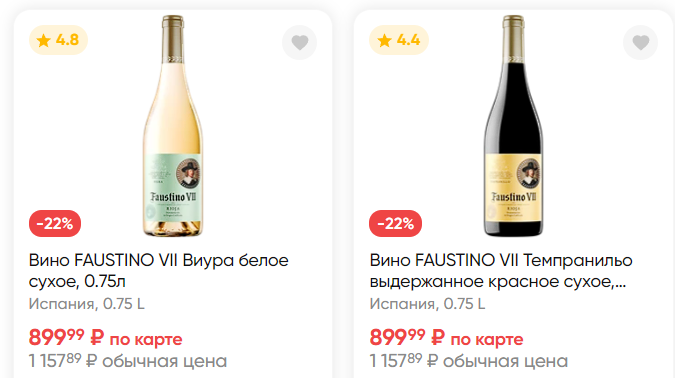
Task: Click the 4.8 star rating badge
Action: (x=58, y=40)
